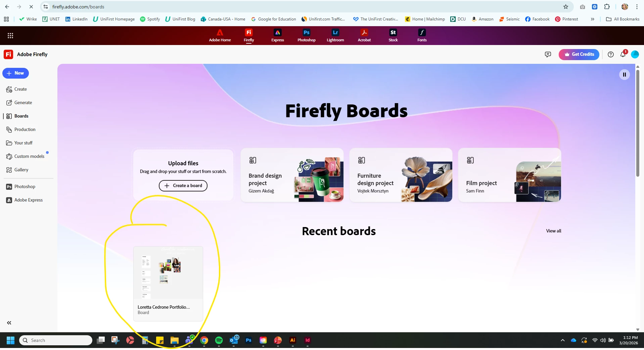Open notifications bell with badge
Screen dimensions: 644x350
(623, 54)
